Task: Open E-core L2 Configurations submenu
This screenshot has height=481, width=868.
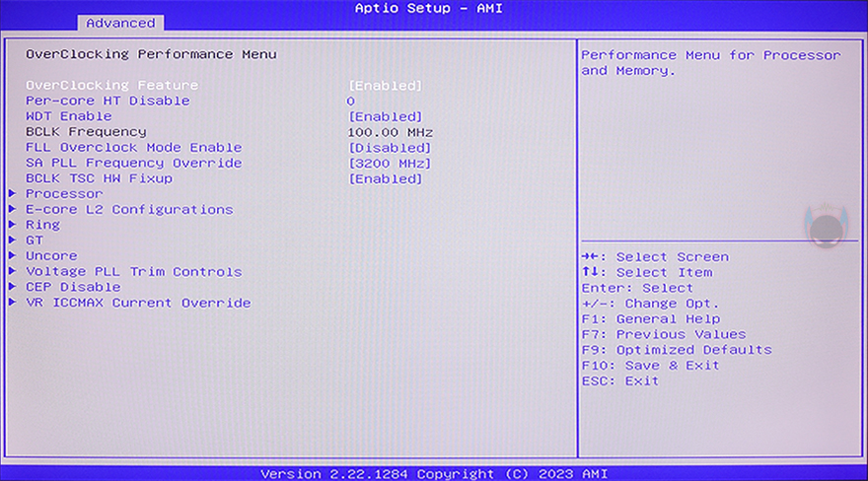Action: pyautogui.click(x=129, y=210)
